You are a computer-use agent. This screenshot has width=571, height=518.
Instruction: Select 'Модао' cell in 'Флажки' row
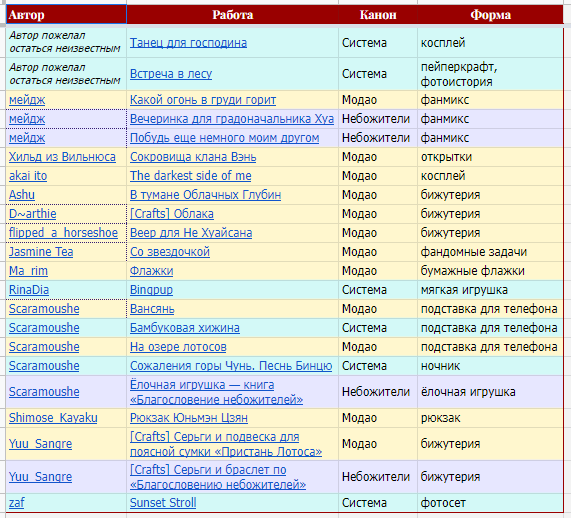(x=378, y=271)
